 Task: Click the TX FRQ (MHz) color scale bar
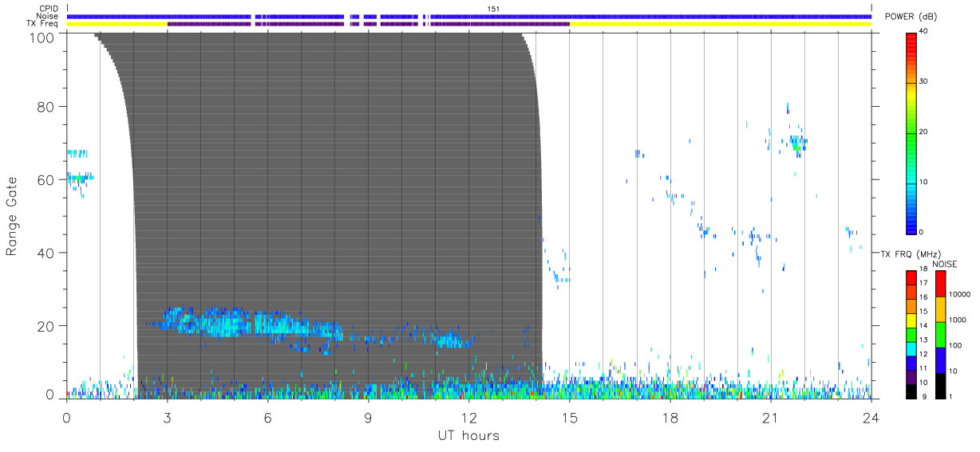point(911,334)
